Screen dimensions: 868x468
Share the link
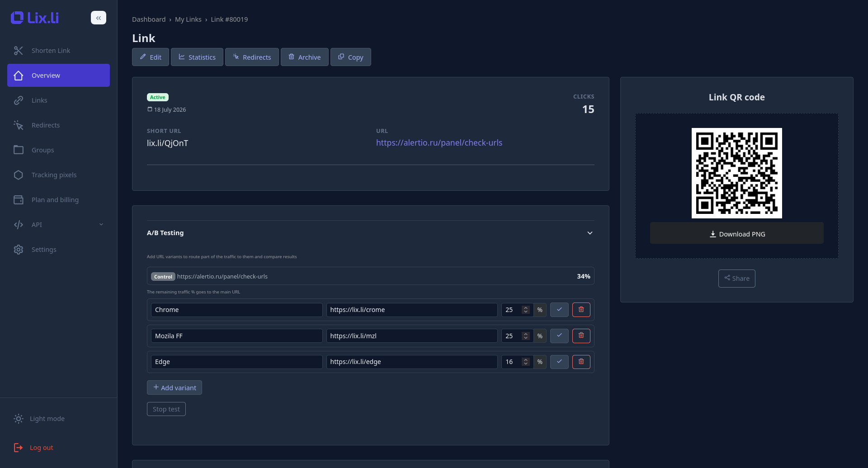[x=737, y=279]
